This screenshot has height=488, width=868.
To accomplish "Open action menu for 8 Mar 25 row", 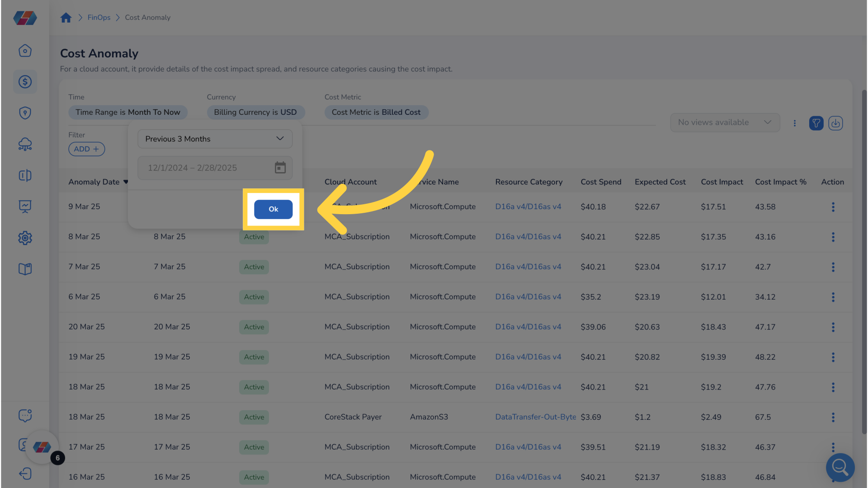I will 833,237.
